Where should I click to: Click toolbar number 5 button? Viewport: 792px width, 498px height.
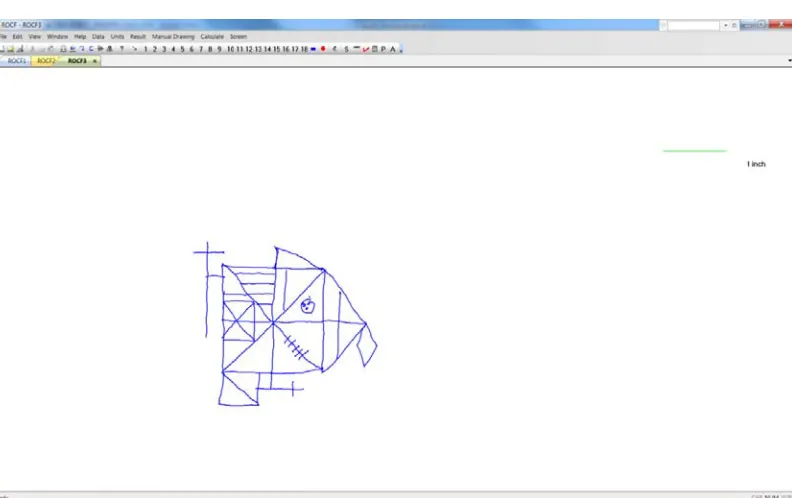[182, 49]
